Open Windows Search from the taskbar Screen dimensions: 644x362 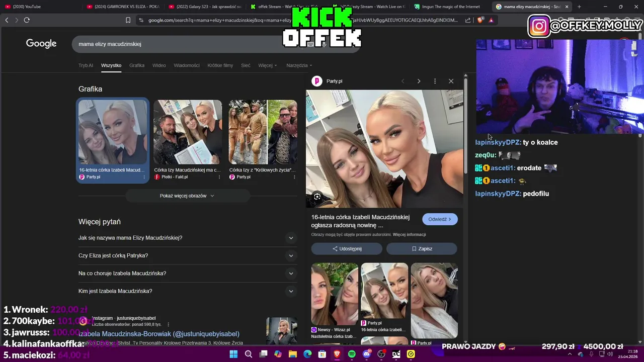249,354
